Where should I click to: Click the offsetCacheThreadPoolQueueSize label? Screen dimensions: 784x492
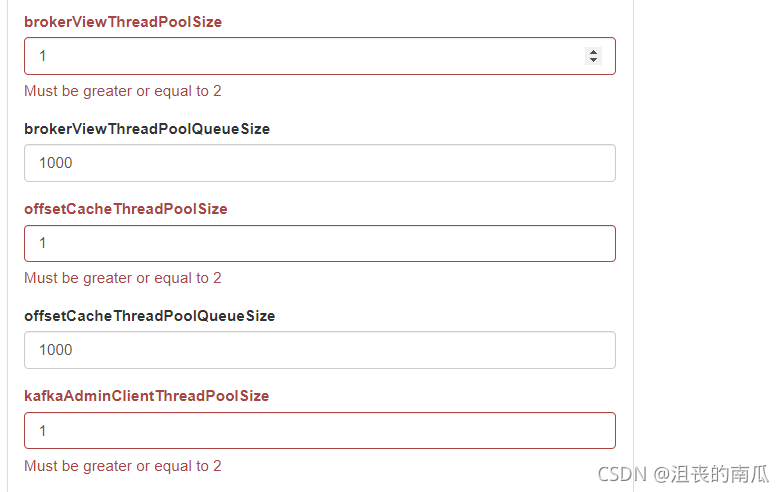(x=150, y=316)
